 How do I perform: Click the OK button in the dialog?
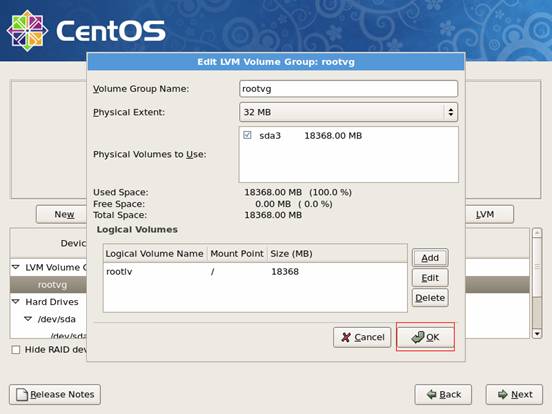click(425, 337)
